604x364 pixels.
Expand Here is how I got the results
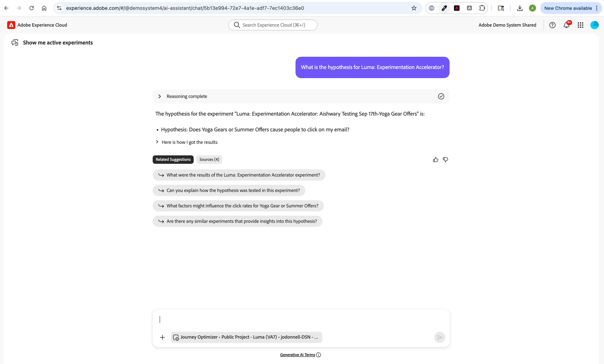click(x=188, y=142)
